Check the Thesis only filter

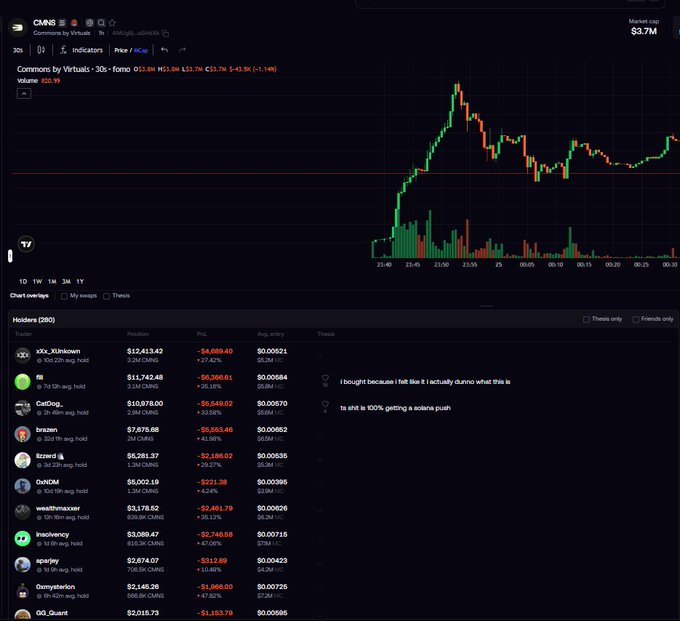point(586,319)
